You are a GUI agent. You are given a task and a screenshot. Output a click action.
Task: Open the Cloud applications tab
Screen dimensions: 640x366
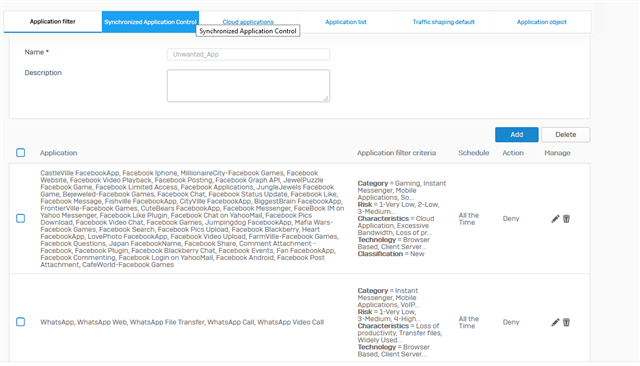click(248, 22)
